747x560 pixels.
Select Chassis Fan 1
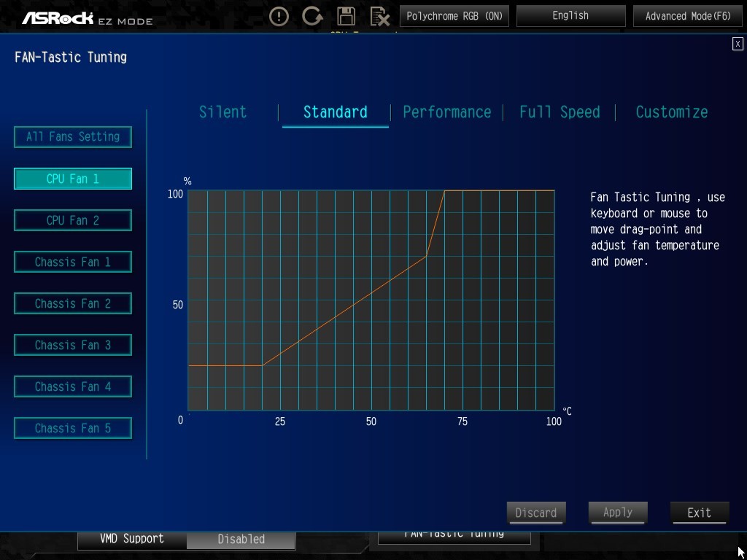pyautogui.click(x=73, y=262)
